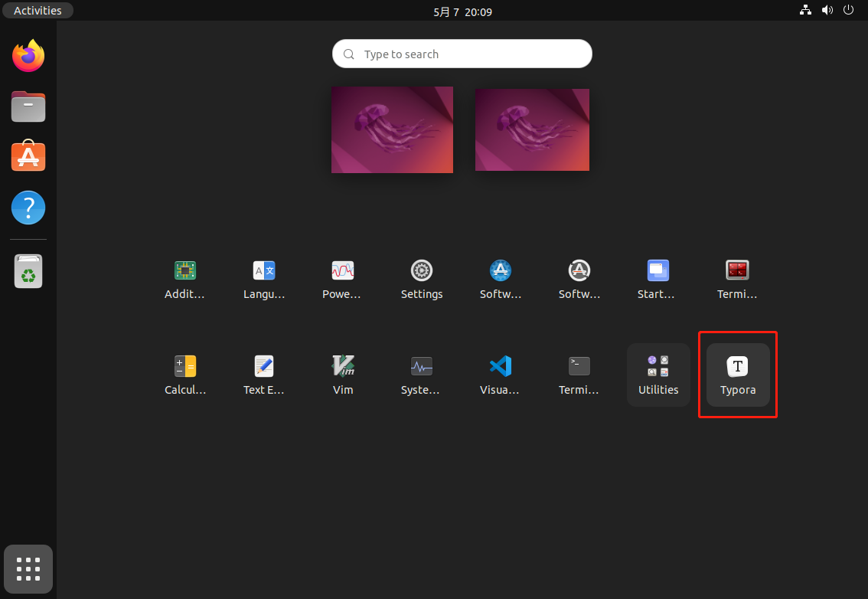
Task: Launch Terminal with dark prompt icon
Action: tap(579, 375)
